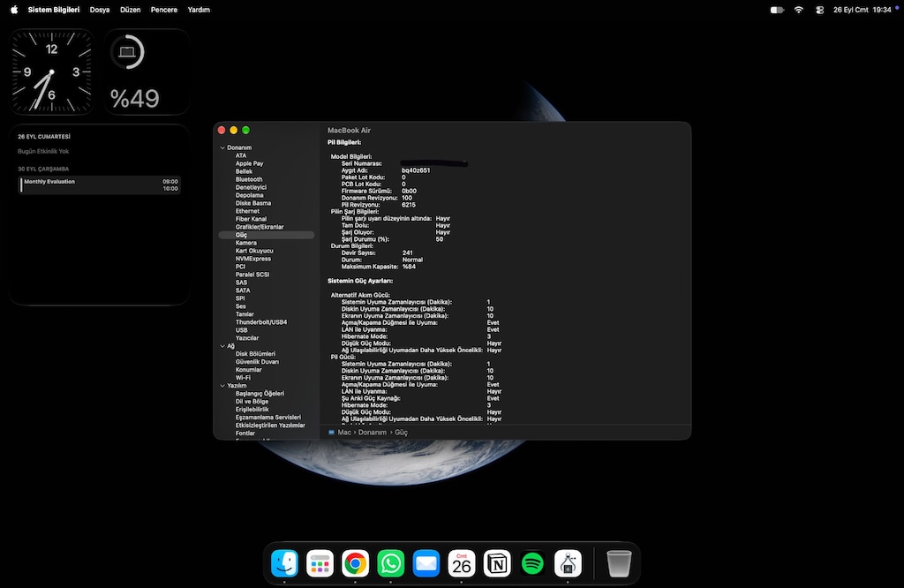Select Depolama in the sidebar

249,195
